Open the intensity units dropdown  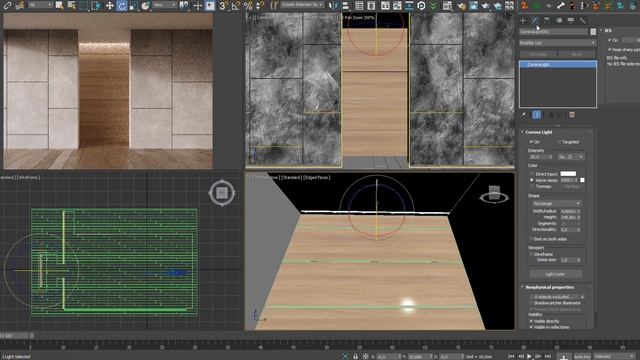[x=571, y=157]
